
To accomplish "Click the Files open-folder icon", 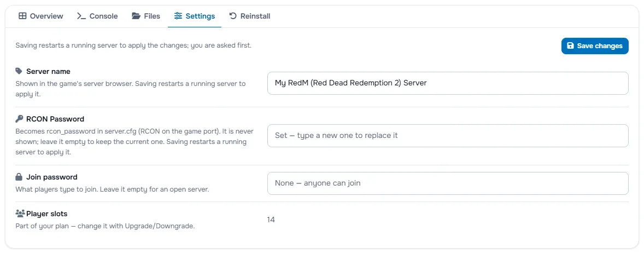I will [x=136, y=16].
